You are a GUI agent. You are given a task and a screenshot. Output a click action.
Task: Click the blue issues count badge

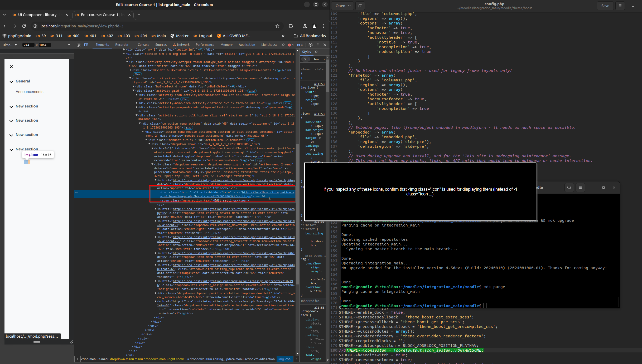(x=300, y=45)
